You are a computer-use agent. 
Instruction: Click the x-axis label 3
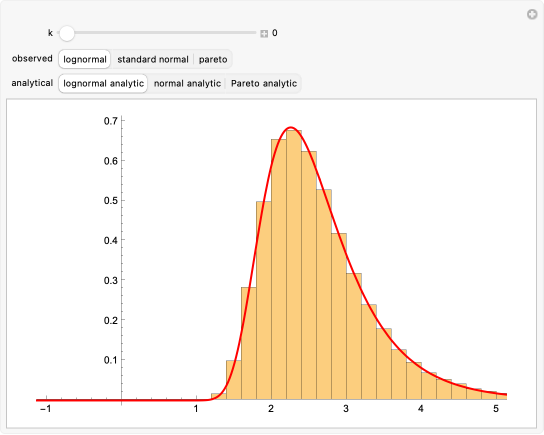[x=346, y=409]
